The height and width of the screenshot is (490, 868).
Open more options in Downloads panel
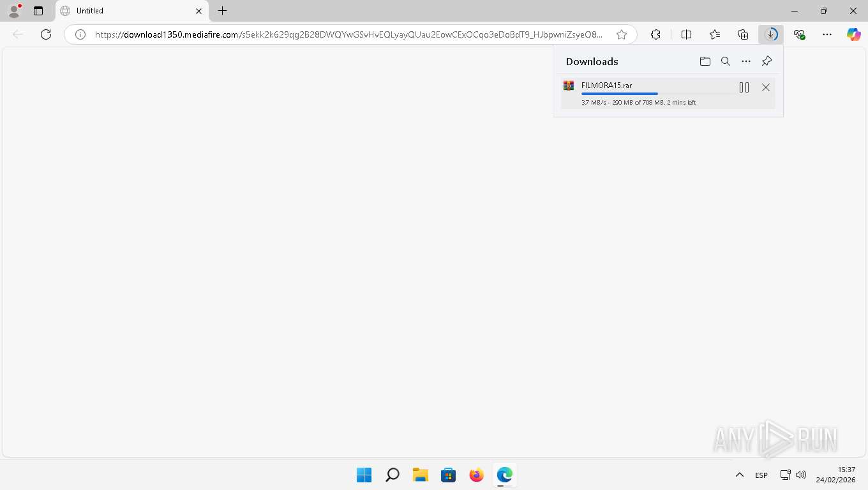746,61
